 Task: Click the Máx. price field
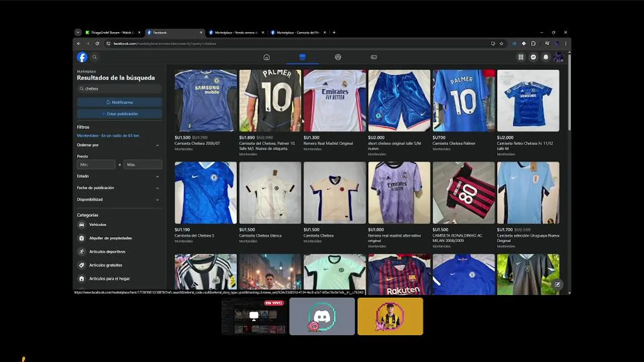tap(143, 164)
